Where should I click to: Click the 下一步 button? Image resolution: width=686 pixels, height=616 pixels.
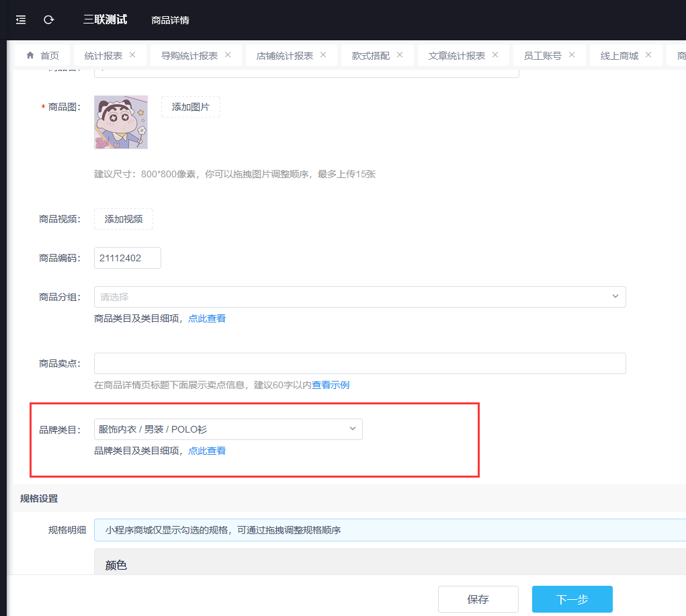point(572,599)
